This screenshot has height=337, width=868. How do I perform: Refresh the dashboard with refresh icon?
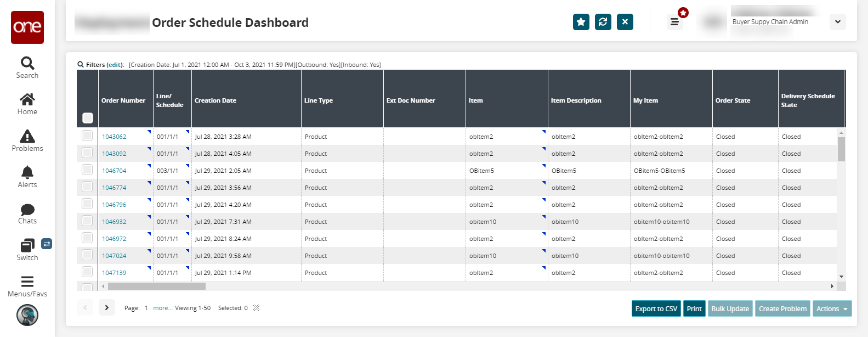click(x=603, y=22)
